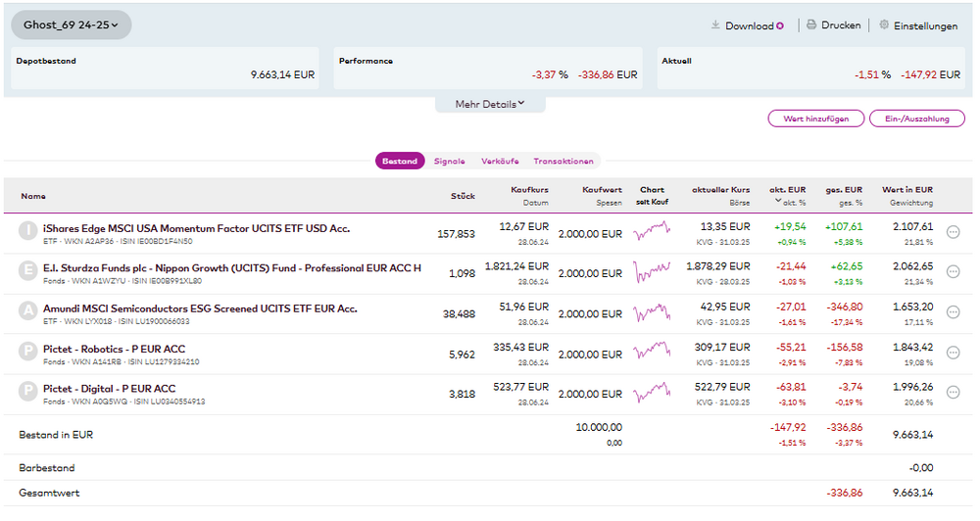This screenshot has width=980, height=521.
Task: Expand the Mehr Details section
Action: [490, 104]
